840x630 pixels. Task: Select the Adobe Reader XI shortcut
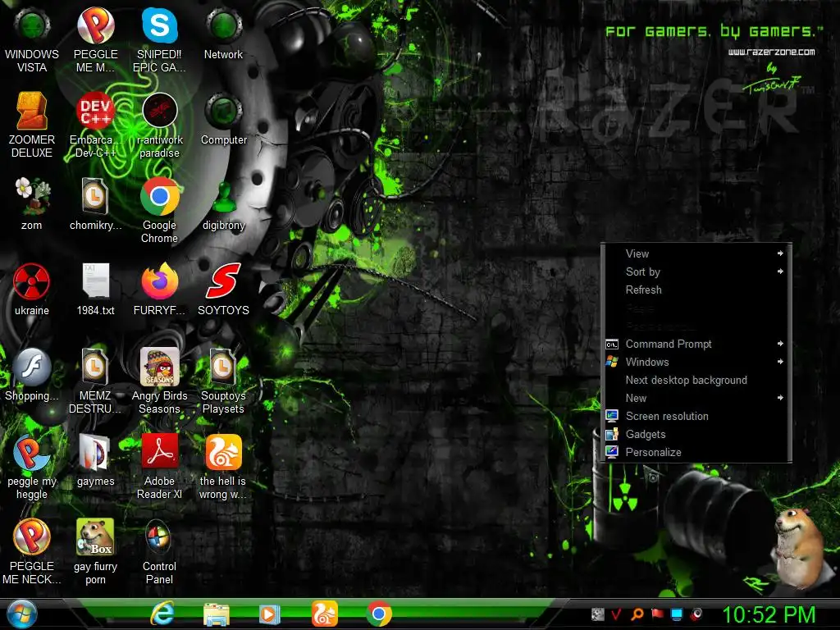coord(159,467)
